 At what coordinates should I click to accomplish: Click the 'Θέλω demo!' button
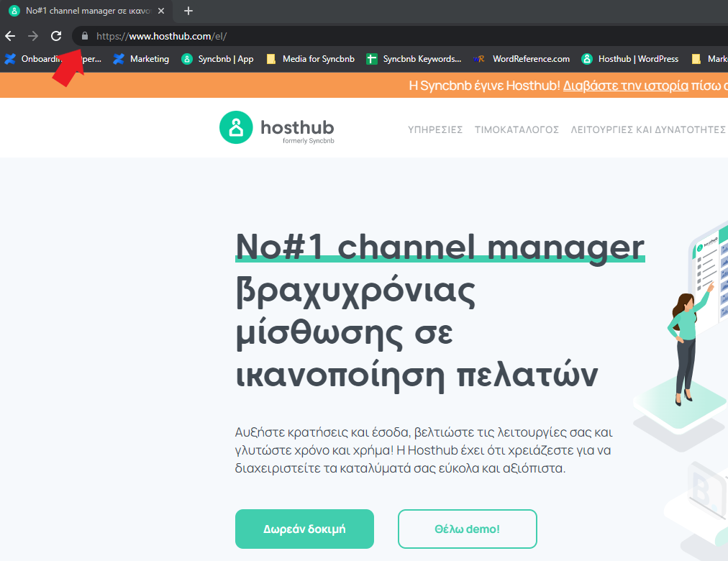point(467,529)
